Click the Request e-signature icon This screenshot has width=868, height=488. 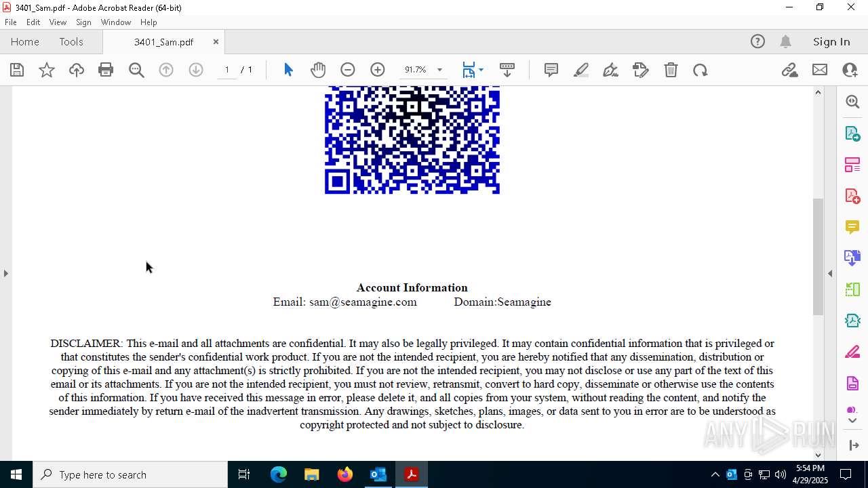pos(641,70)
